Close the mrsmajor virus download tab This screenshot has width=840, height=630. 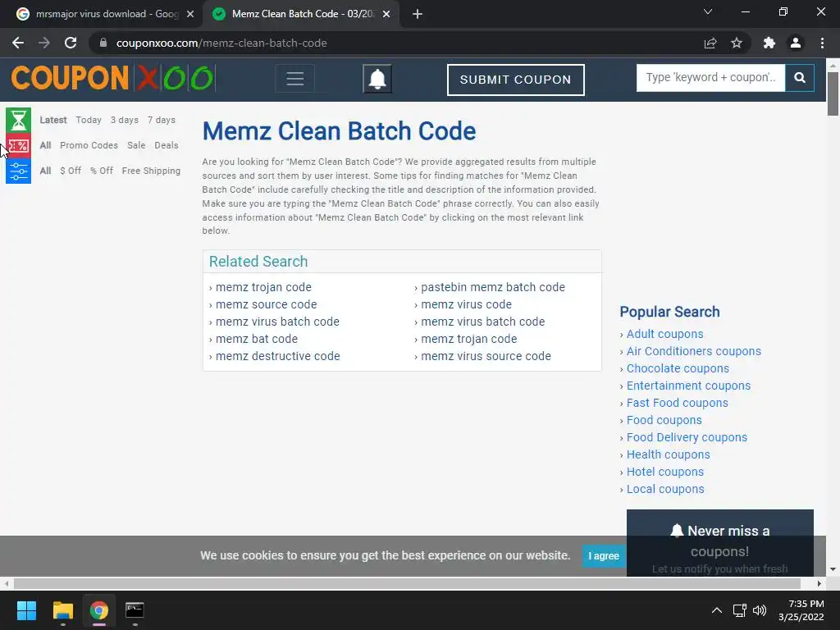[190, 14]
